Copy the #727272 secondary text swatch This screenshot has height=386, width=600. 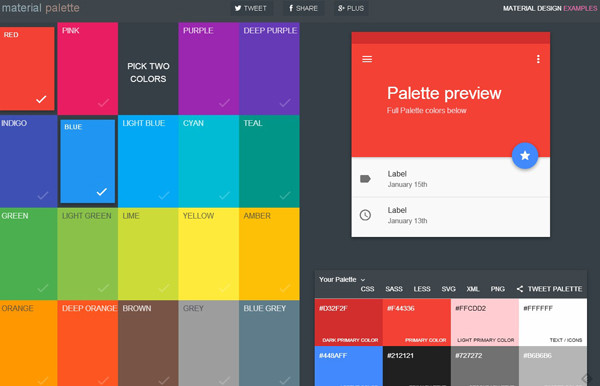[x=485, y=366]
